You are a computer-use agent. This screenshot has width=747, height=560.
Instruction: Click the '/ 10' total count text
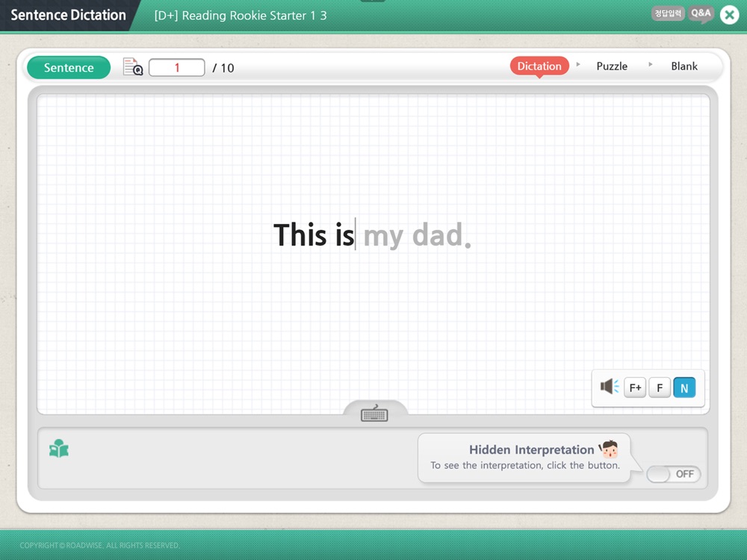pyautogui.click(x=223, y=68)
